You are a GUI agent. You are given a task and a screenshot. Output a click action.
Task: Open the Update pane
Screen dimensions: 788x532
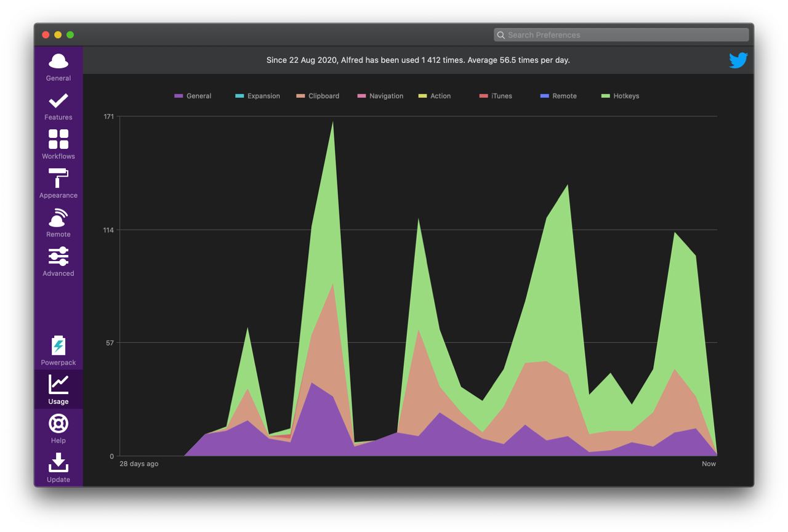(x=58, y=468)
